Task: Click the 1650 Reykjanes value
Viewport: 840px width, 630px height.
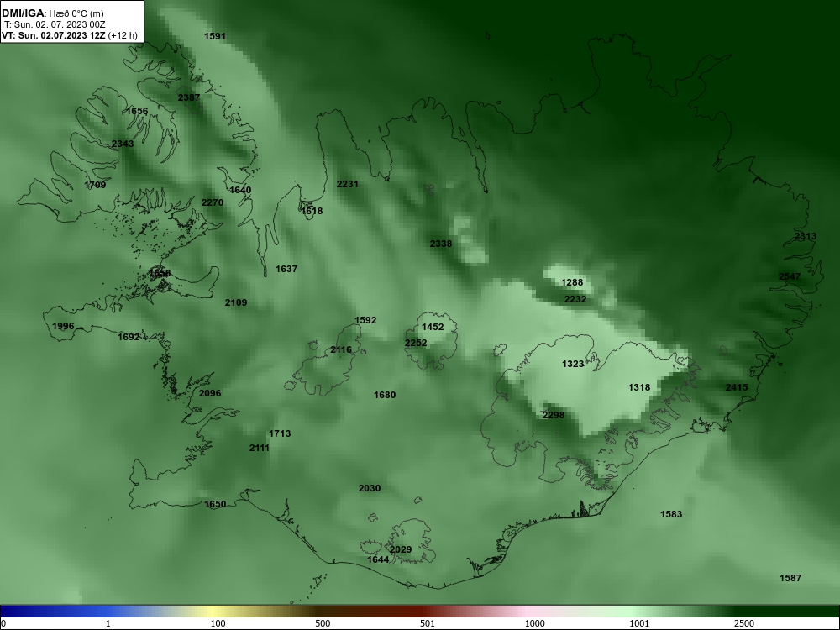Action: coord(215,504)
